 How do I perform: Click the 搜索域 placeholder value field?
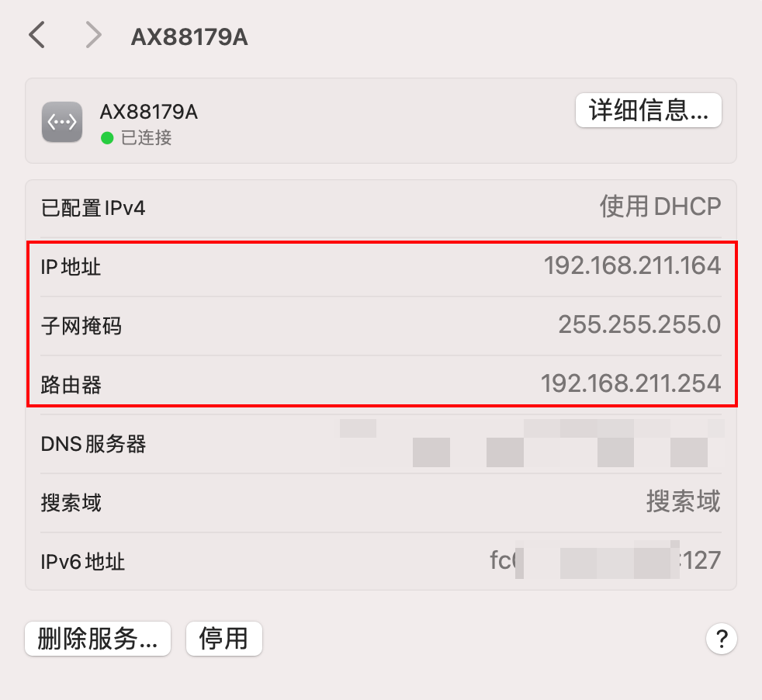[683, 502]
